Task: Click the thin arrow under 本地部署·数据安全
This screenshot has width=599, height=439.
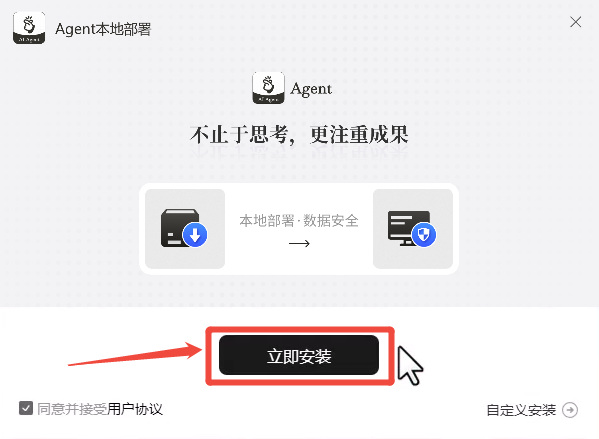Action: point(299,243)
